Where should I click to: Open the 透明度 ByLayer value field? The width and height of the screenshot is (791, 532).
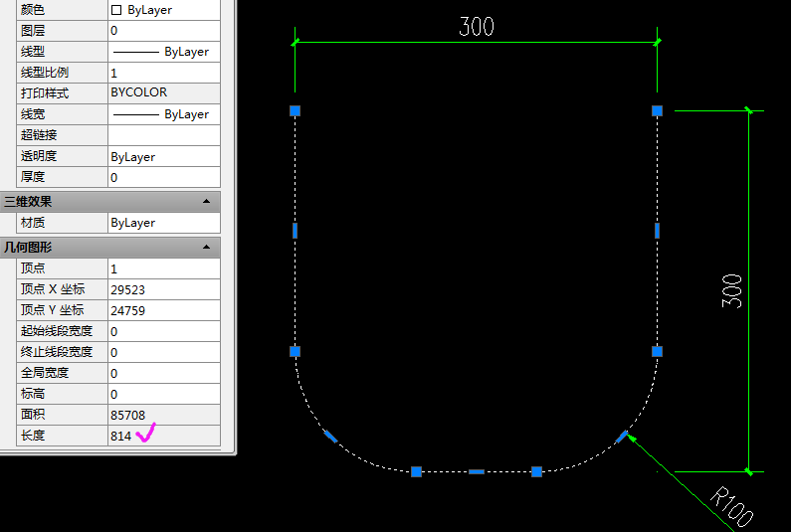(164, 156)
